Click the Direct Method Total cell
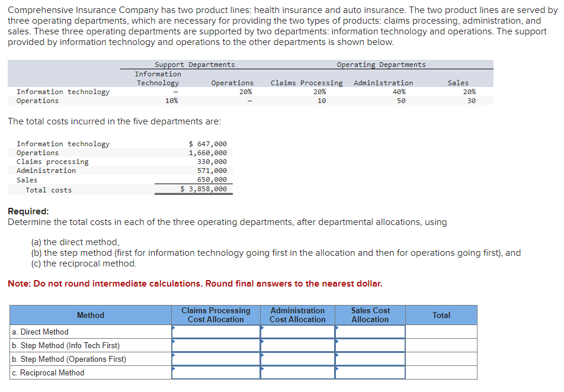Viewport: 564px width, 392px height. [x=441, y=332]
